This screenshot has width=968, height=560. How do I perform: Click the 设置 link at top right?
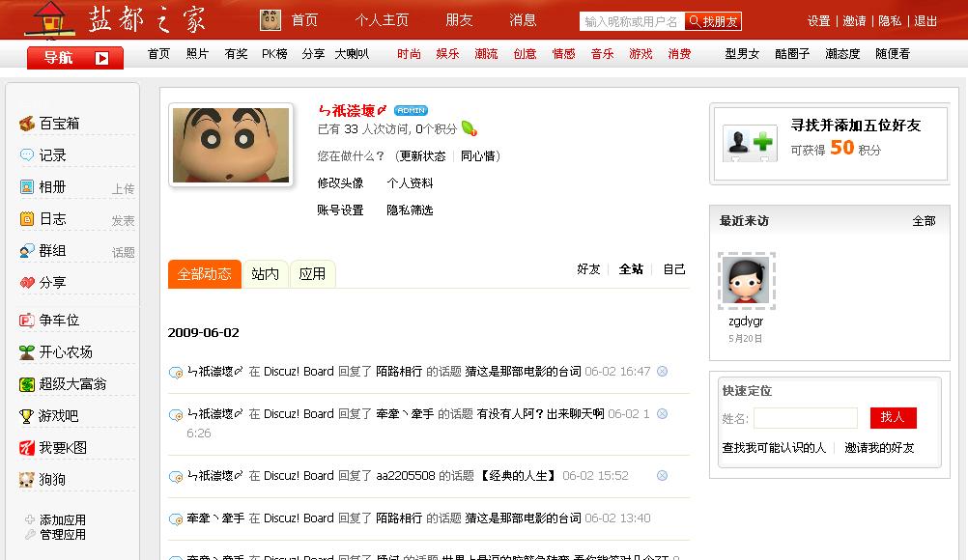[818, 21]
